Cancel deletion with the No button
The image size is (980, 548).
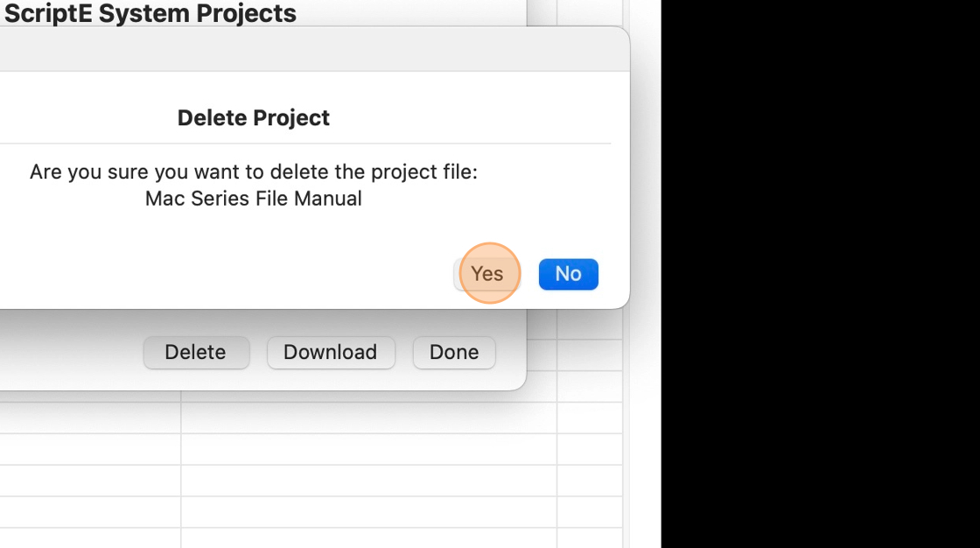568,274
